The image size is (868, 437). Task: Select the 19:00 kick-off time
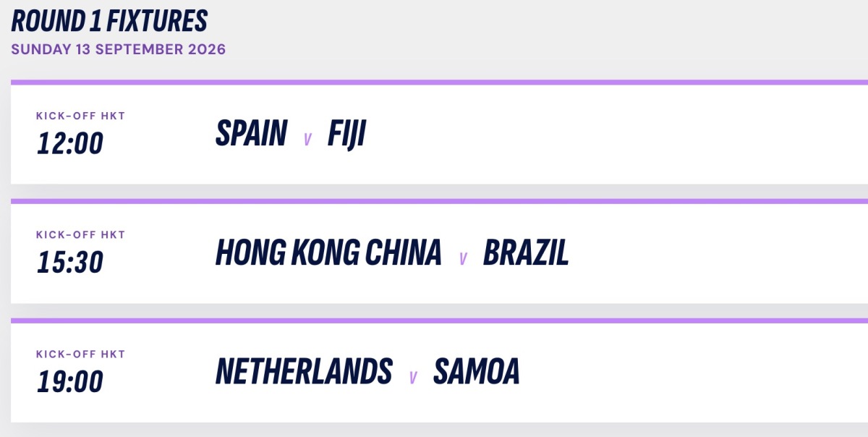click(x=70, y=381)
